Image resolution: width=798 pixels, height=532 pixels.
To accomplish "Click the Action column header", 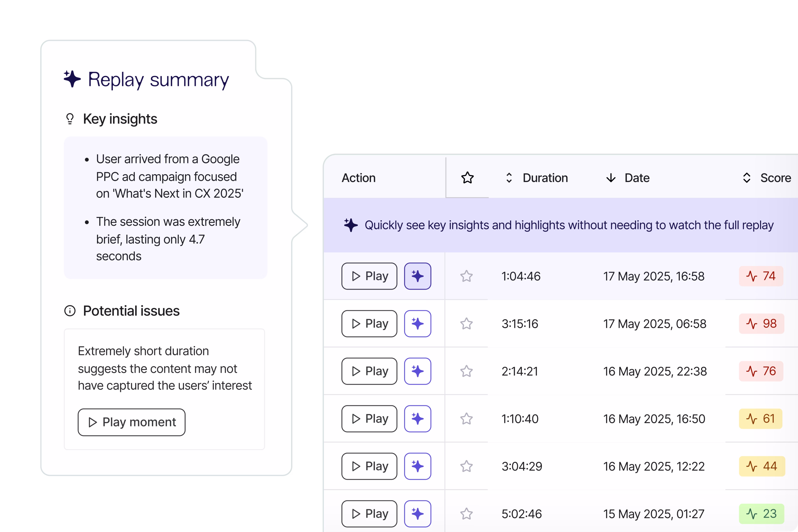I will pyautogui.click(x=359, y=178).
